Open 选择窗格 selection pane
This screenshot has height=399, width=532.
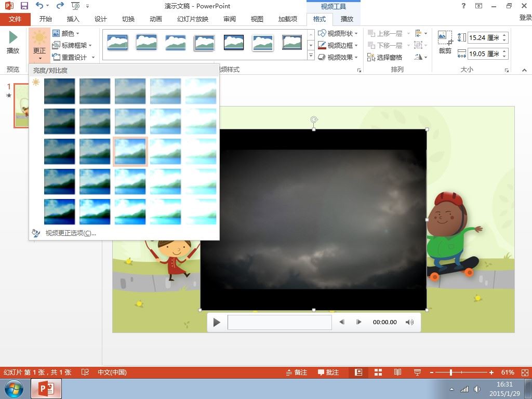[x=385, y=57]
